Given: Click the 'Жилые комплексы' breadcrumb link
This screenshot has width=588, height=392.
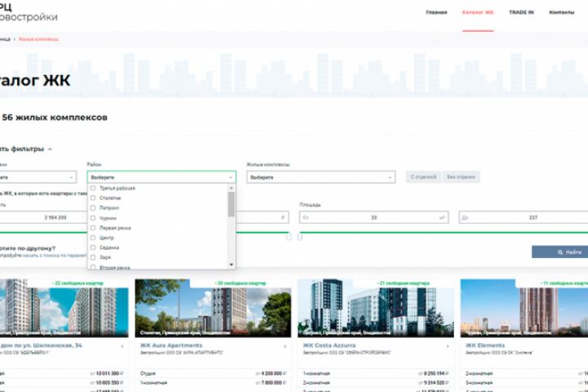Looking at the screenshot, I should (38, 39).
